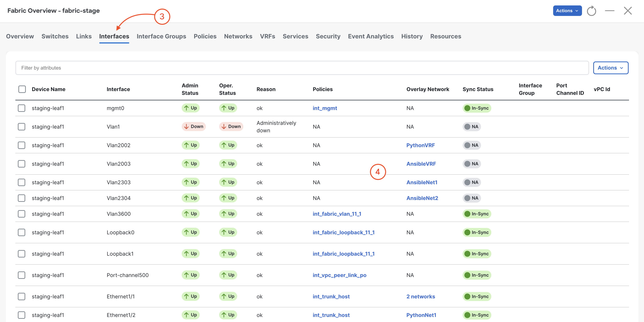Select the Loopback0 row checkbox
The width and height of the screenshot is (644, 322).
point(22,232)
